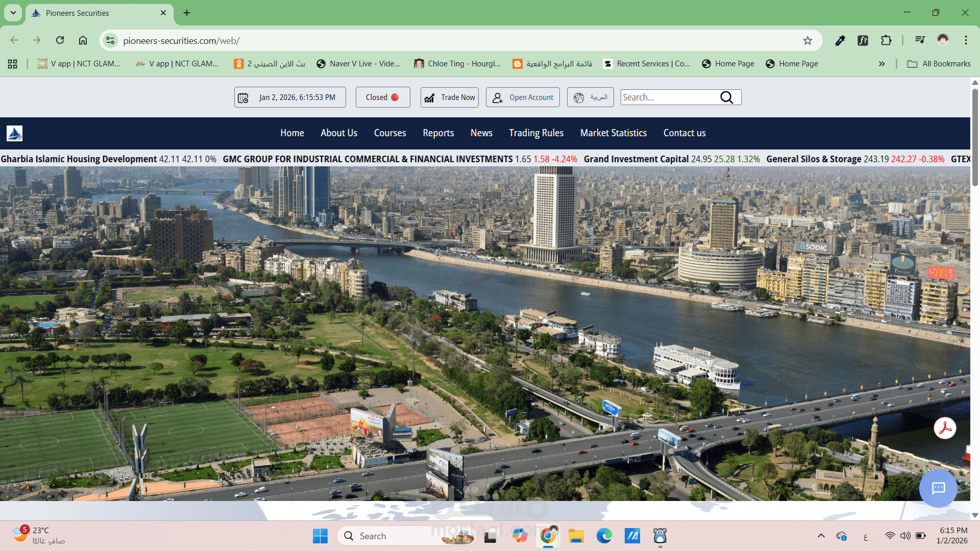Click the scrollbar up arrow
980x551 pixels.
click(975, 82)
